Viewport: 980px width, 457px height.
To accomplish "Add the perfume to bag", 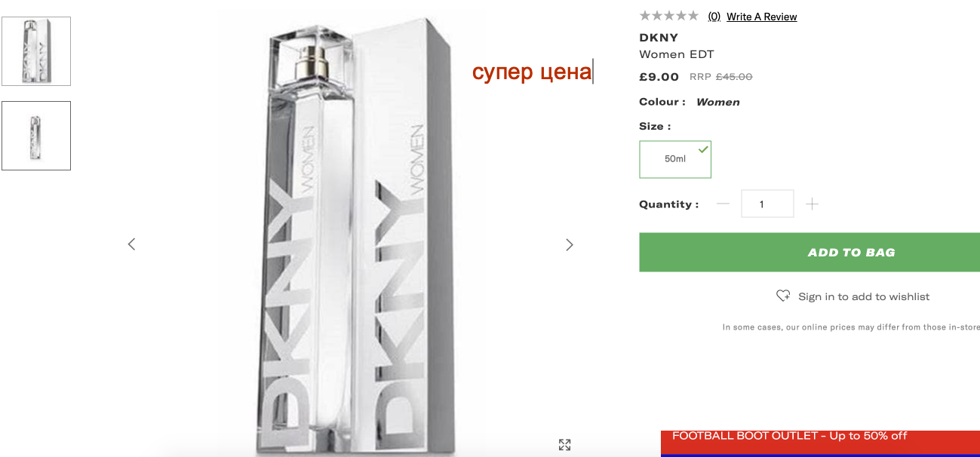I will coord(809,252).
